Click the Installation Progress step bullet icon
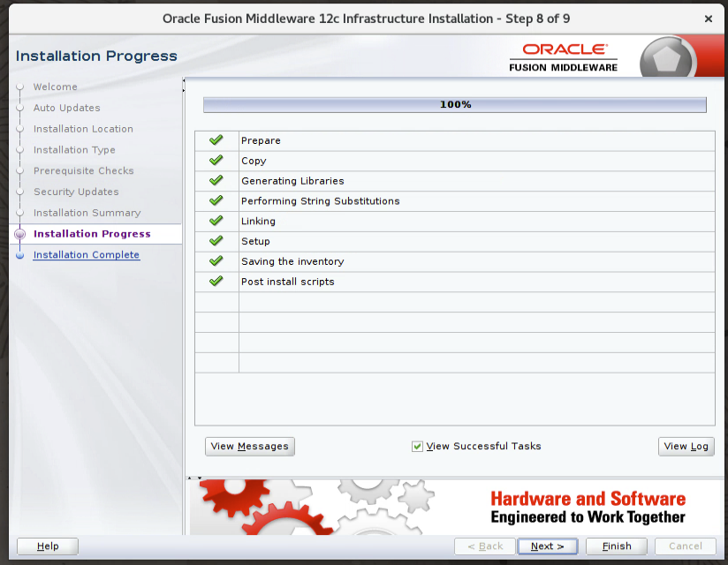 coord(20,234)
